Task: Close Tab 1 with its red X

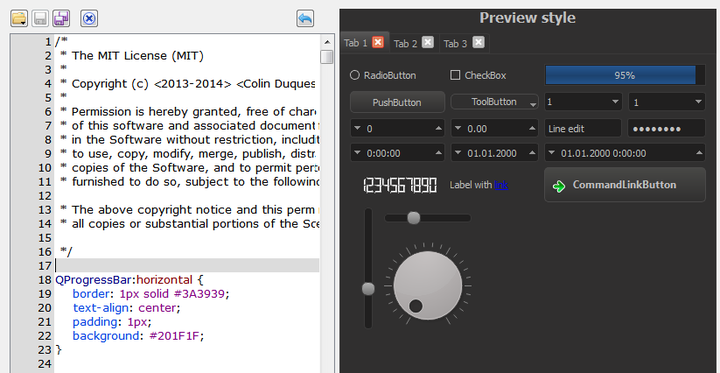Action: click(377, 42)
